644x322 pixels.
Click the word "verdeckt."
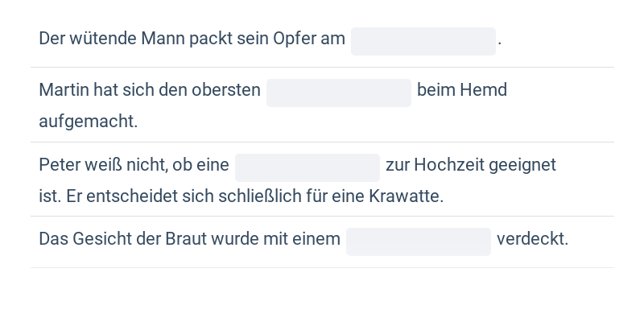[532, 239]
